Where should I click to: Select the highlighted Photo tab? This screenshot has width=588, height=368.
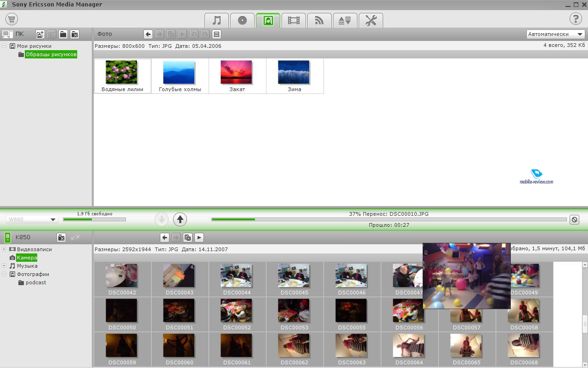(268, 20)
